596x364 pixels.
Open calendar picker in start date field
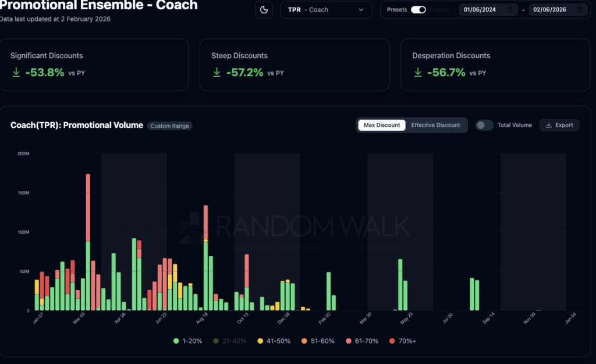pos(510,10)
